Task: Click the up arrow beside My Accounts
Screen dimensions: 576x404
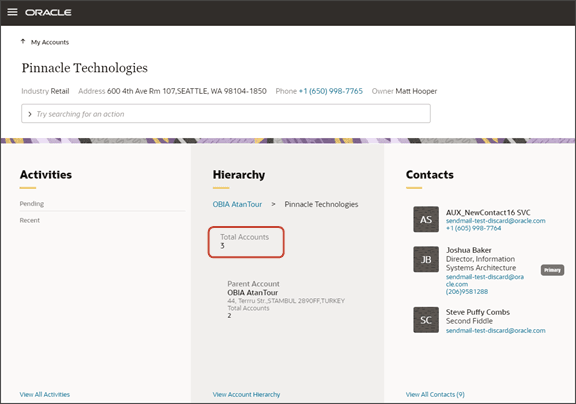Action: [x=23, y=42]
